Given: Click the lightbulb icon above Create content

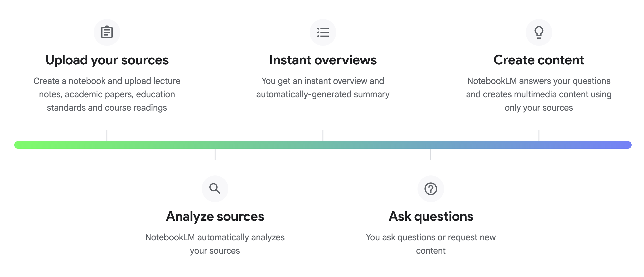Looking at the screenshot, I should 539,32.
